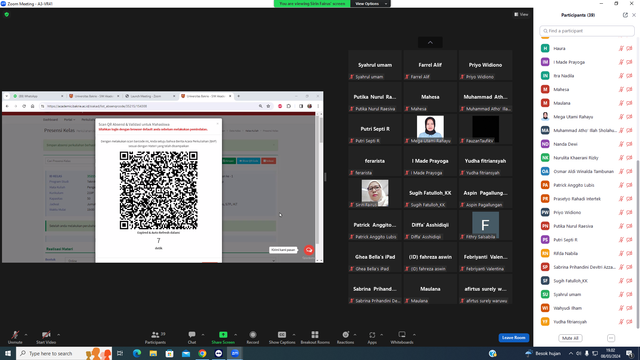The height and width of the screenshot is (360, 640).
Task: Expand reactions options arrow
Action: coord(355,335)
